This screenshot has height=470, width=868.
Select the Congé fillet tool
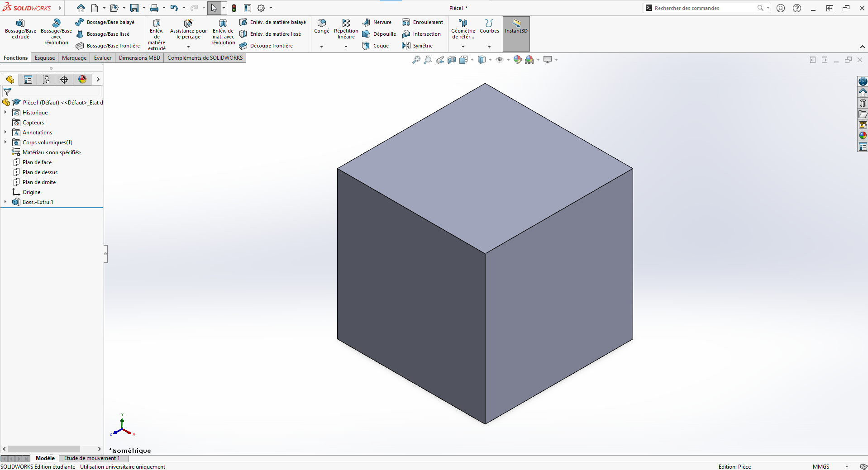[x=322, y=26]
